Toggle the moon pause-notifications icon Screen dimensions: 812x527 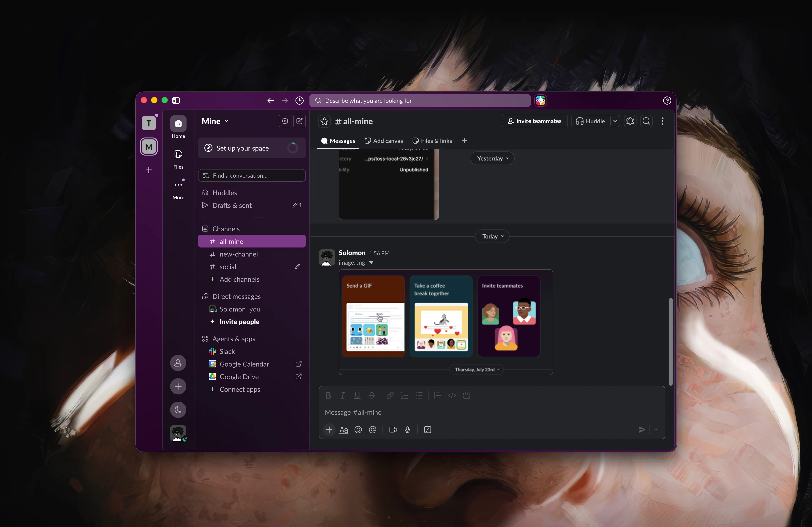pyautogui.click(x=178, y=410)
